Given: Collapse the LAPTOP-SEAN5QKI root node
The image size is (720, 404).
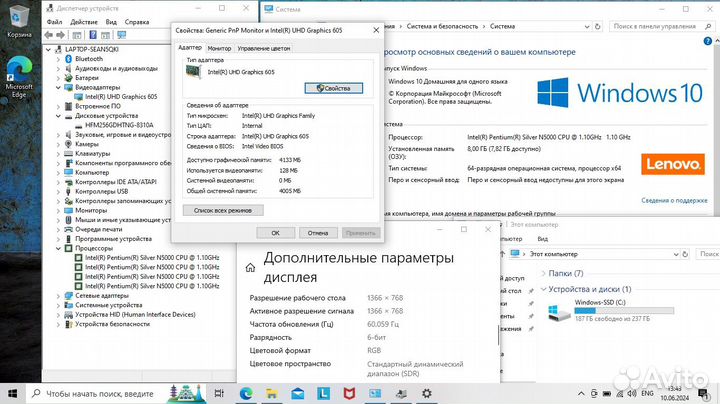Looking at the screenshot, I should click(x=49, y=49).
